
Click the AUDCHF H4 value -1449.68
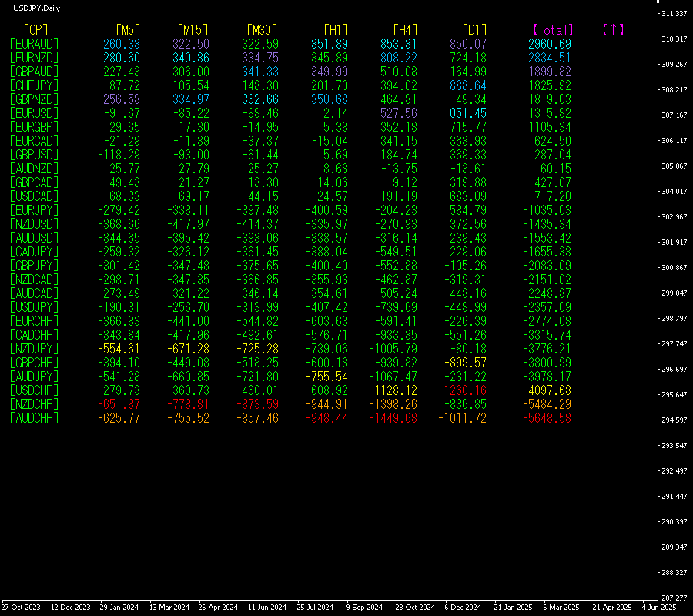[393, 418]
